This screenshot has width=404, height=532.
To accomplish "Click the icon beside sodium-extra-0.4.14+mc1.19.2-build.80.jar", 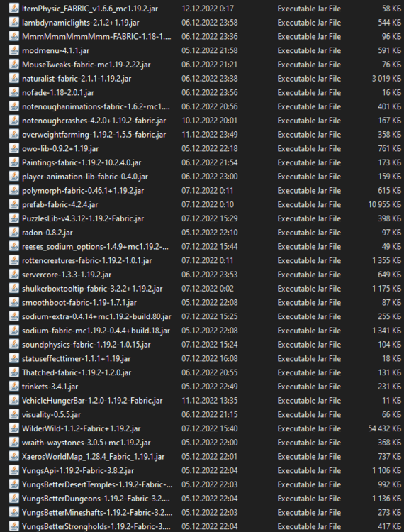I will (x=13, y=316).
